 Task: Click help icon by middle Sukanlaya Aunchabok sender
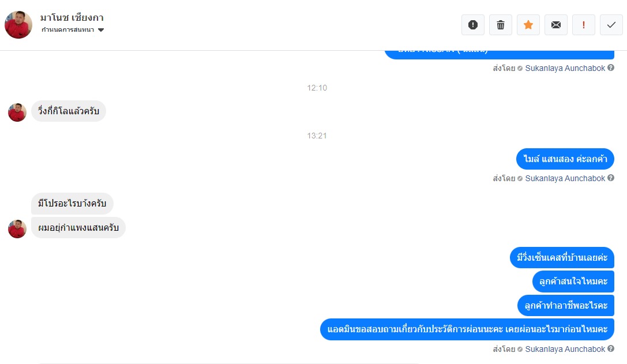pyautogui.click(x=611, y=178)
